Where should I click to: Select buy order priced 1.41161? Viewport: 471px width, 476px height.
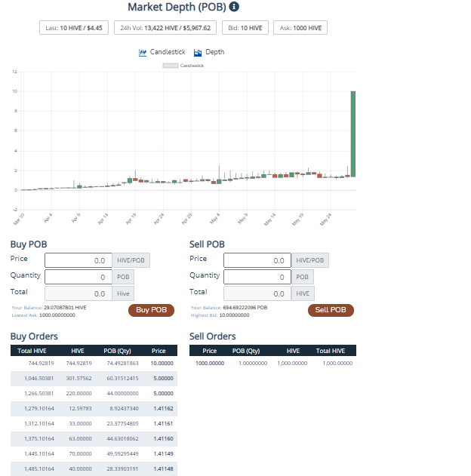click(x=94, y=424)
